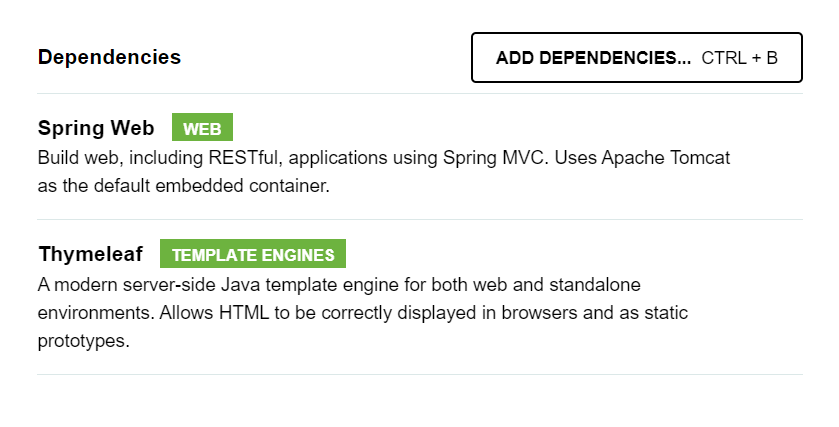Click the words Spring MVC
Screen dimensions: 839x427
point(495,158)
